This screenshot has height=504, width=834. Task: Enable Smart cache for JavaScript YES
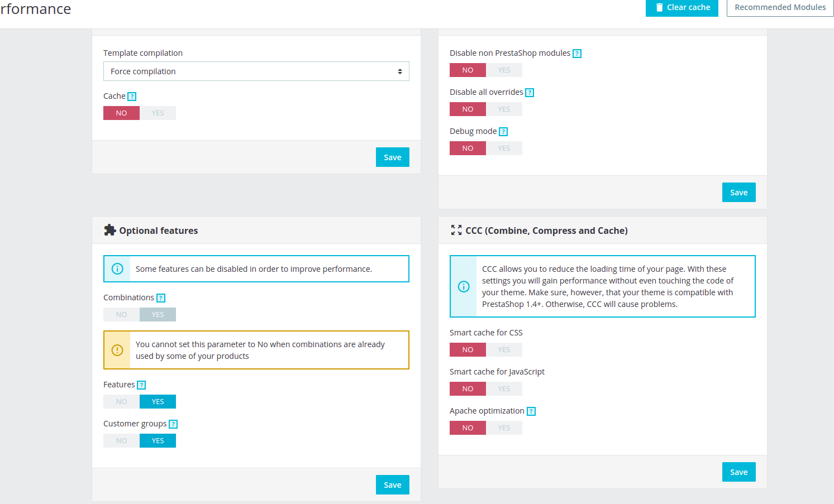click(504, 389)
